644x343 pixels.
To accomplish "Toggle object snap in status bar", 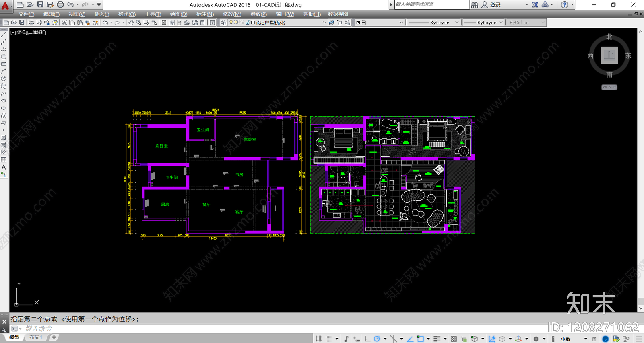I will point(420,339).
